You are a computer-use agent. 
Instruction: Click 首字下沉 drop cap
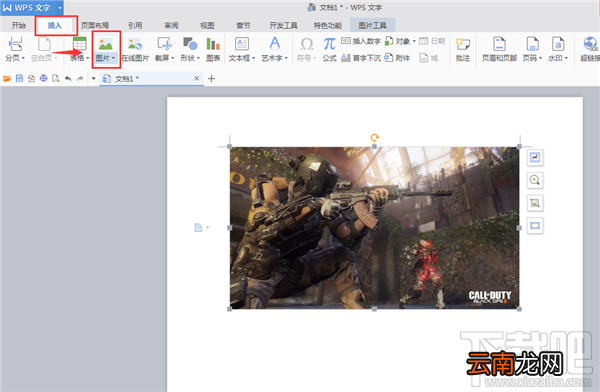coord(361,58)
